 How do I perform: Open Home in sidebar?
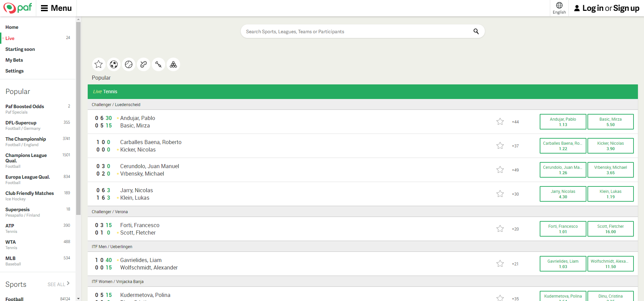tap(12, 27)
